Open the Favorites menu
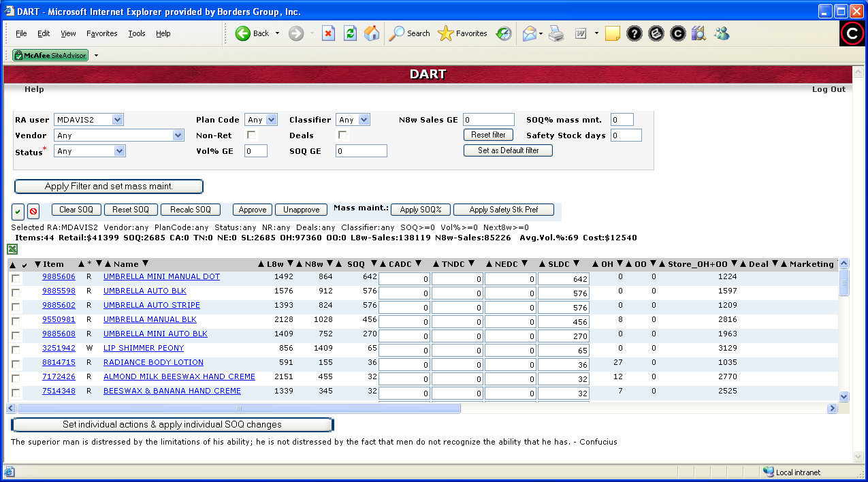 click(102, 33)
